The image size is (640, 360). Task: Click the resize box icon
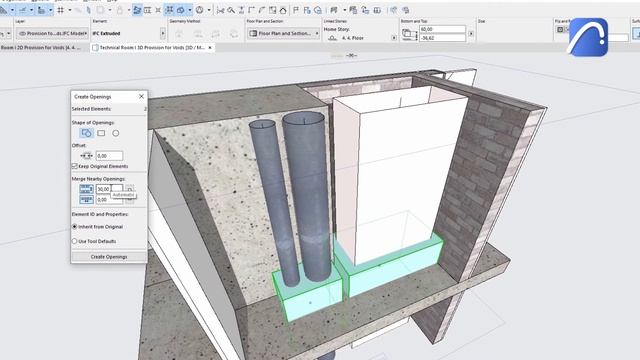click(272, 11)
